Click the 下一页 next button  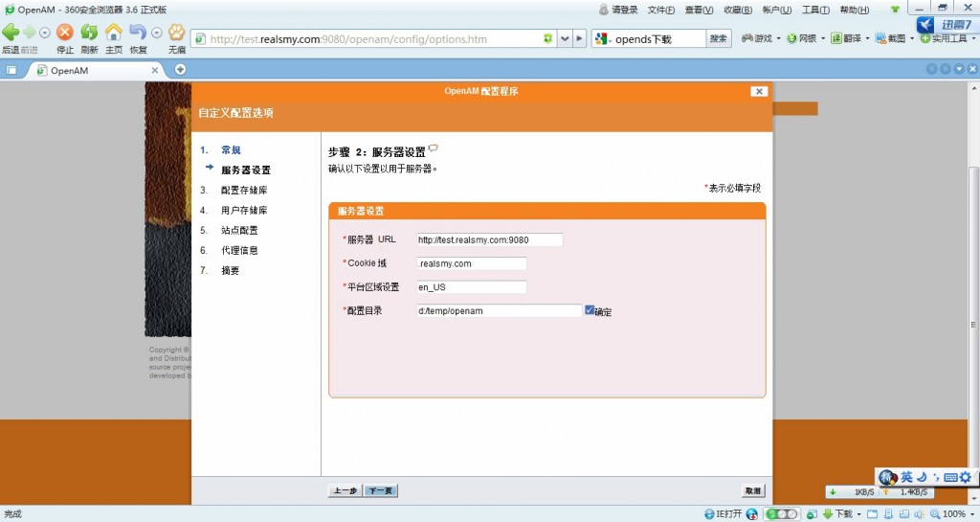pos(381,490)
